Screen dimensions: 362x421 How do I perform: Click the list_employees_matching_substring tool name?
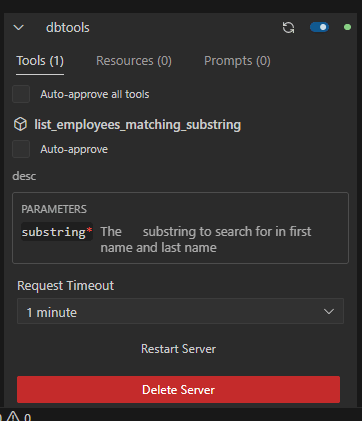coord(138,125)
